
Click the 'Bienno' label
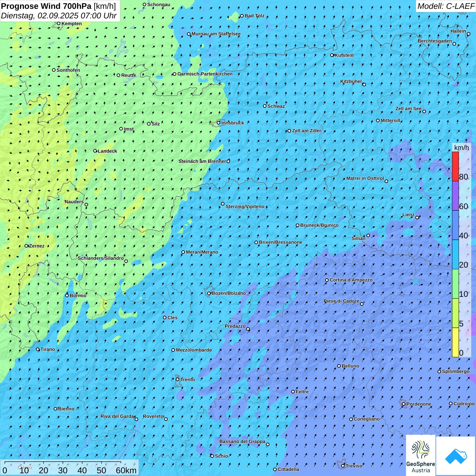click(66, 409)
